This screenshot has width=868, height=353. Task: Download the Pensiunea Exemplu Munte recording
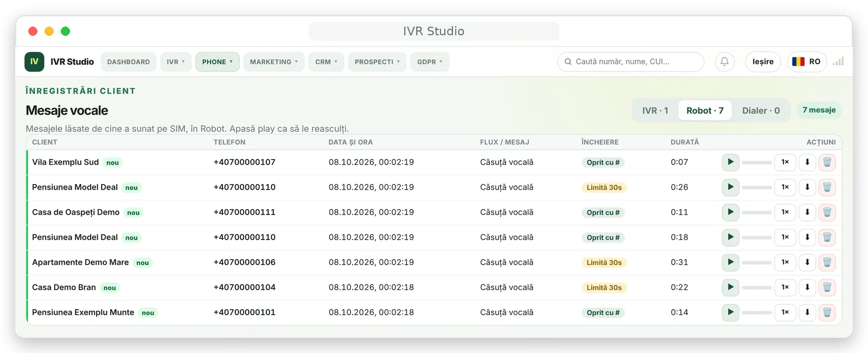tap(807, 312)
